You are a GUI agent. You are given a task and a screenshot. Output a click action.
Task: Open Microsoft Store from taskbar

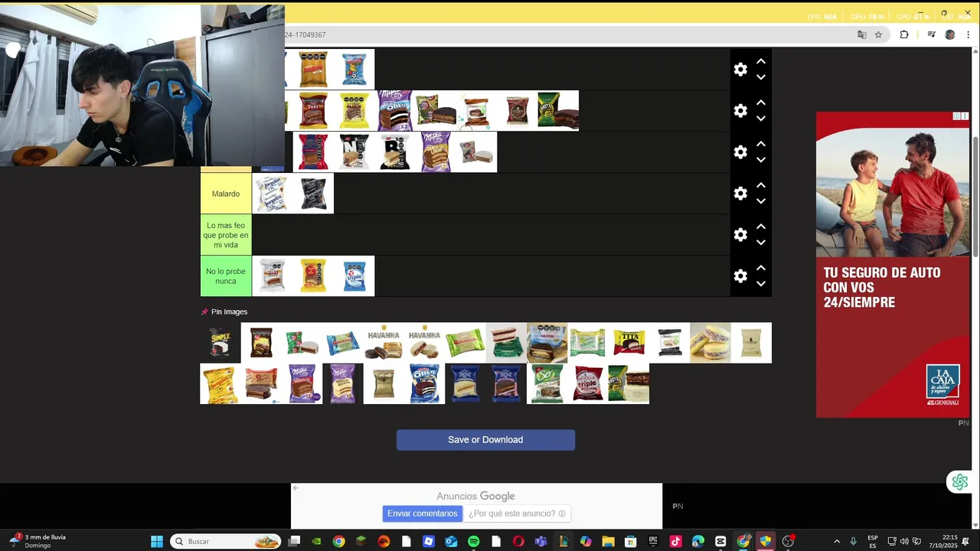[630, 541]
